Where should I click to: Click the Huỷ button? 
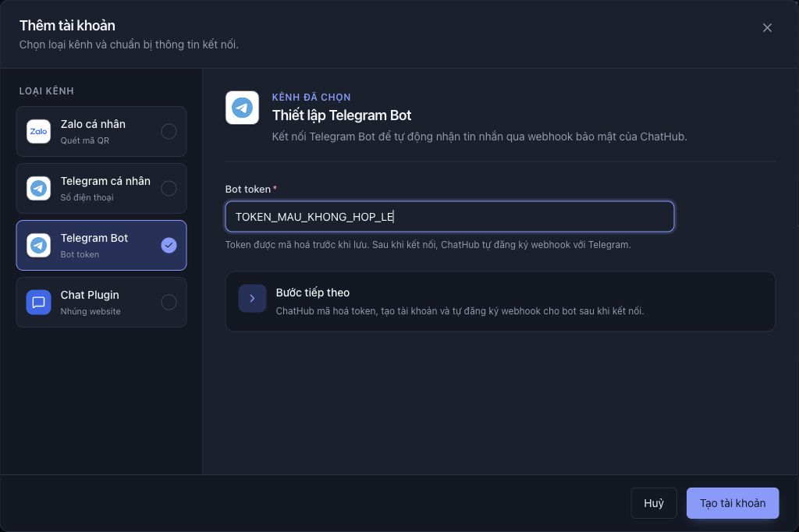coord(654,503)
